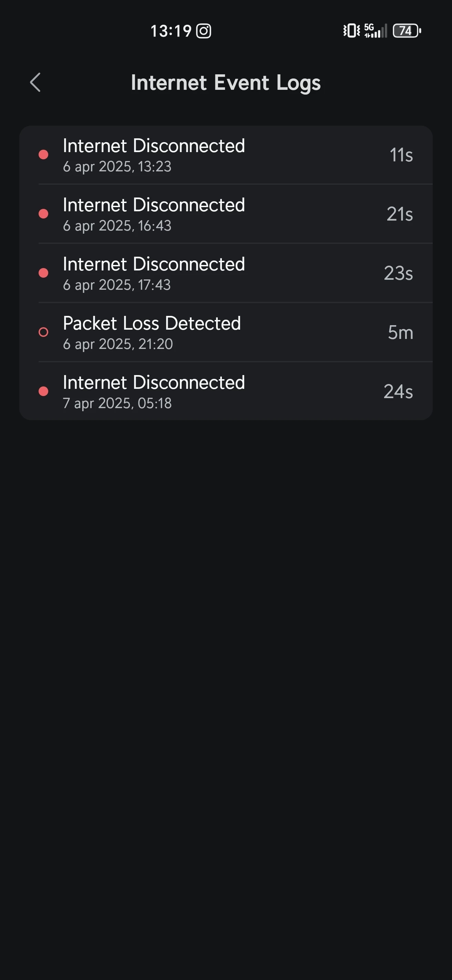452x980 pixels.
Task: Tap the battery level indicator
Action: tap(407, 31)
